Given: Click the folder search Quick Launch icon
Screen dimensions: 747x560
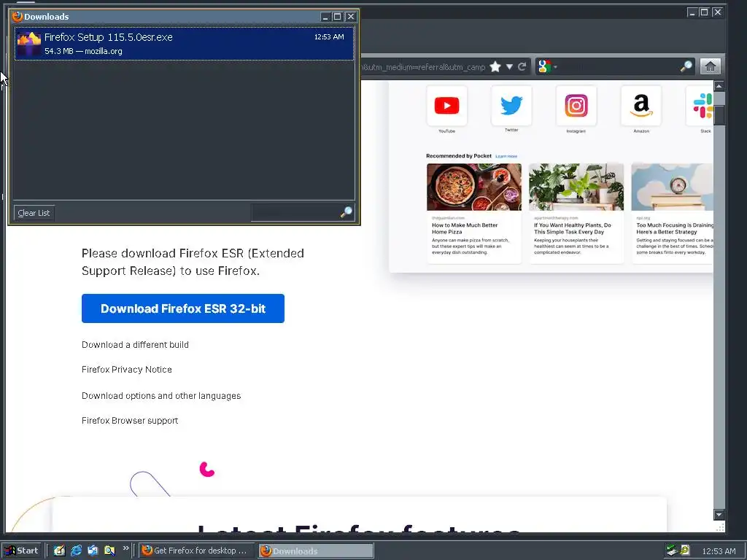Looking at the screenshot, I should pyautogui.click(x=109, y=551).
